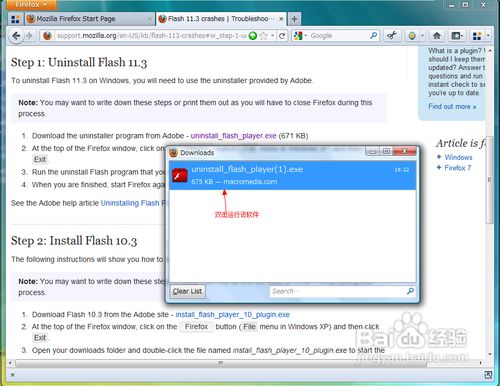Click the smiley face toolbar icon
Image resolution: width=500 pixels, height=386 pixels.
412,36
